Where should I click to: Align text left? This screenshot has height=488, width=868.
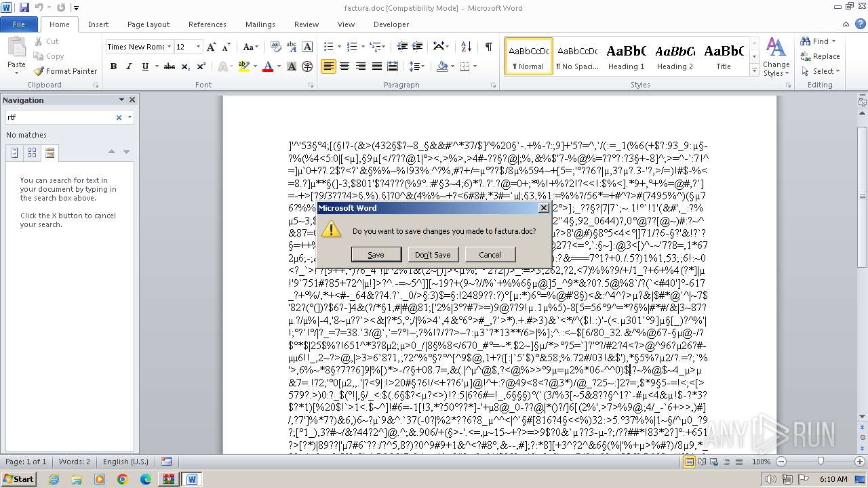coord(329,66)
